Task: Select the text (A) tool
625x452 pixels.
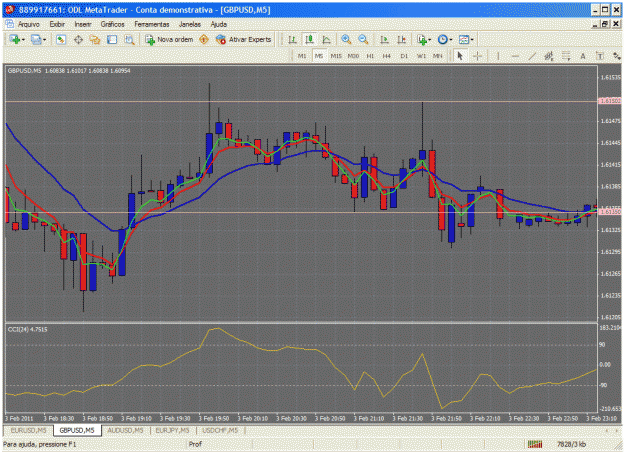Action: pyautogui.click(x=583, y=56)
